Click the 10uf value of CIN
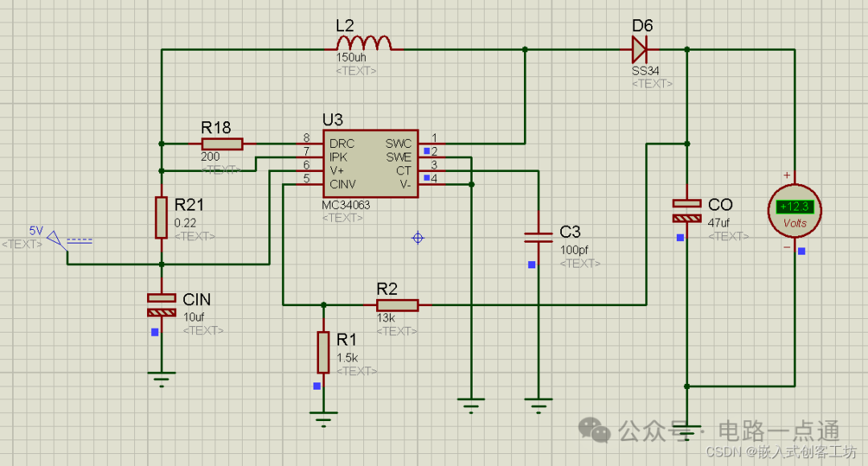Viewport: 868px width, 466px height. 194,317
